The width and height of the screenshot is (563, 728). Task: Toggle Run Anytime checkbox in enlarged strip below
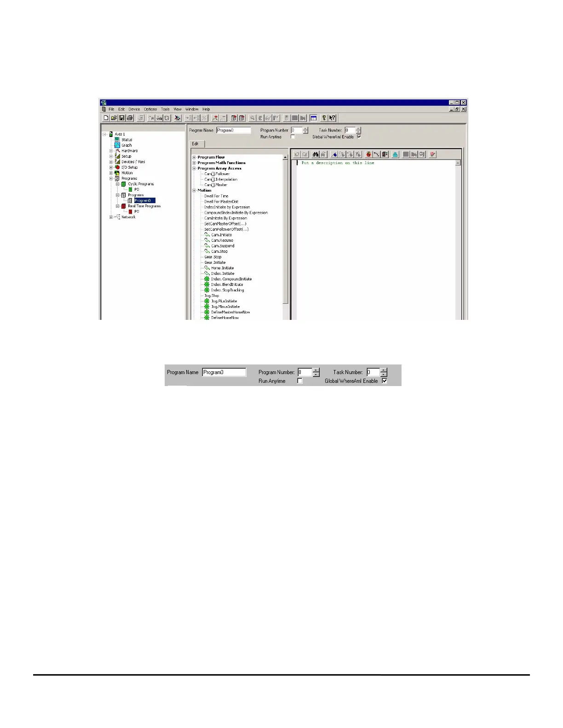coord(300,381)
